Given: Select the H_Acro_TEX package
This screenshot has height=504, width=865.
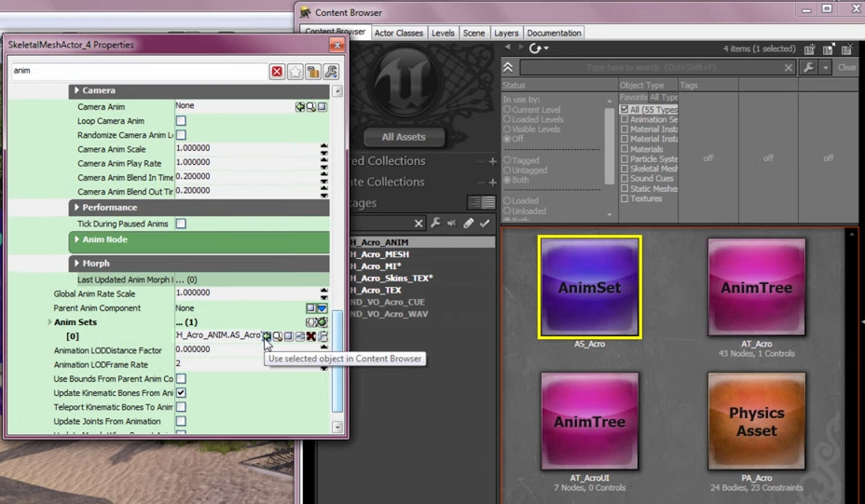Looking at the screenshot, I should [x=376, y=290].
